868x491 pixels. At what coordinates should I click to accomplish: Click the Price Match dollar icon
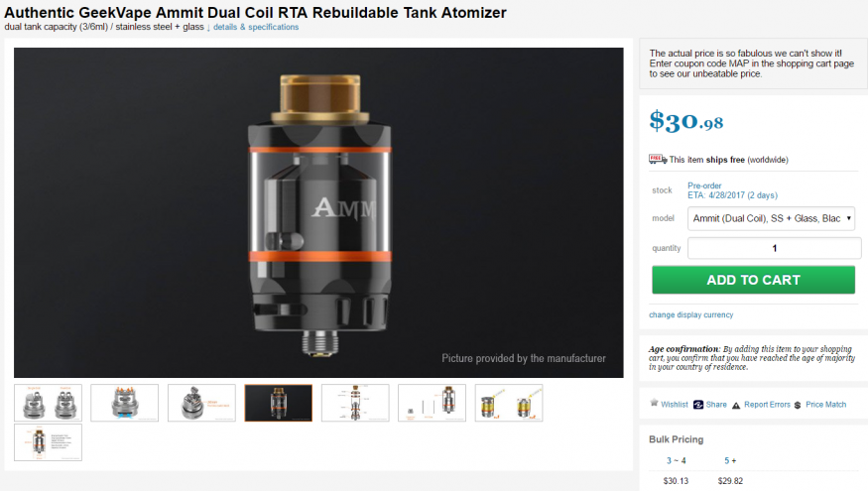[798, 406]
